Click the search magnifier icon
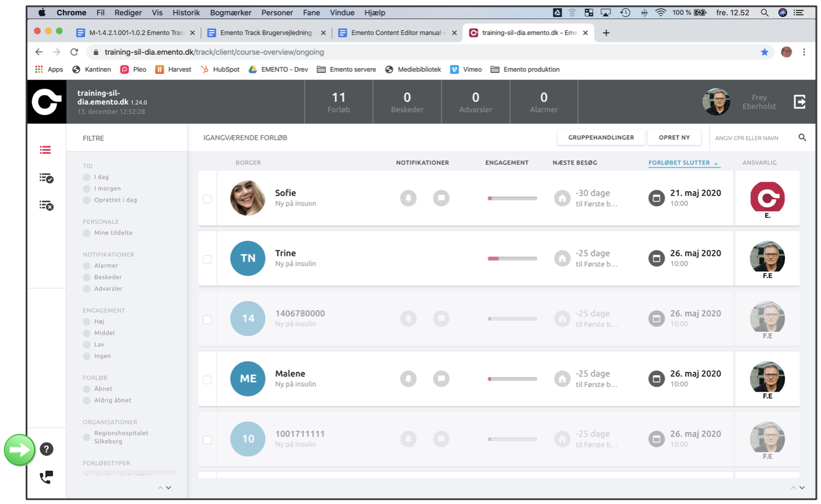Image resolution: width=821 pixels, height=504 pixels. (x=802, y=138)
